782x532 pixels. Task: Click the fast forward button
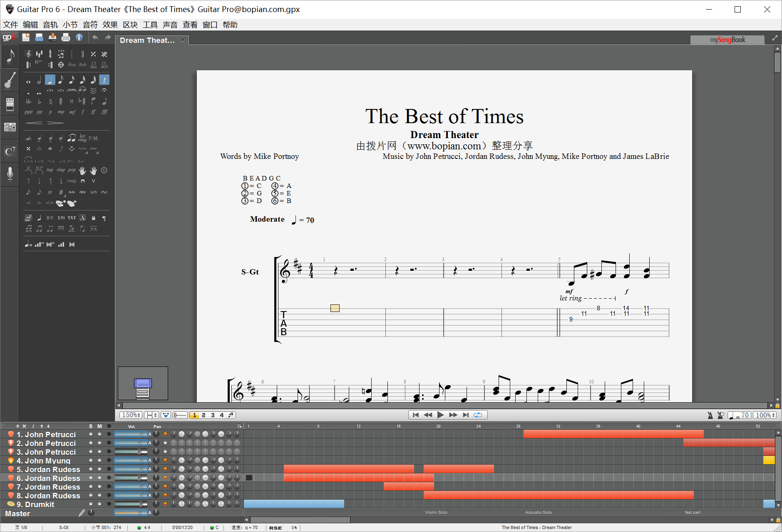point(453,415)
